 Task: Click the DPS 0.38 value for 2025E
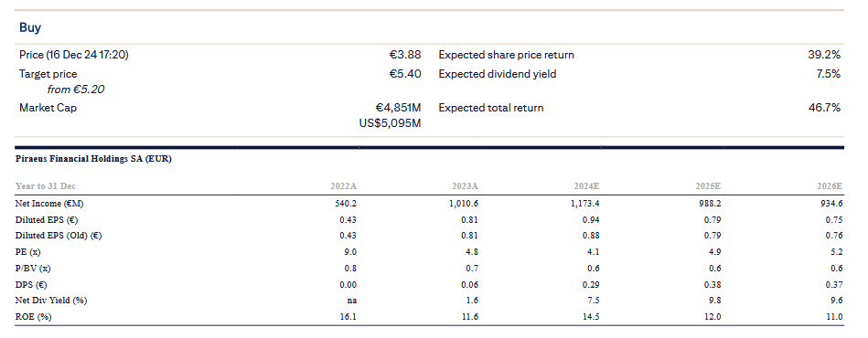pos(713,284)
